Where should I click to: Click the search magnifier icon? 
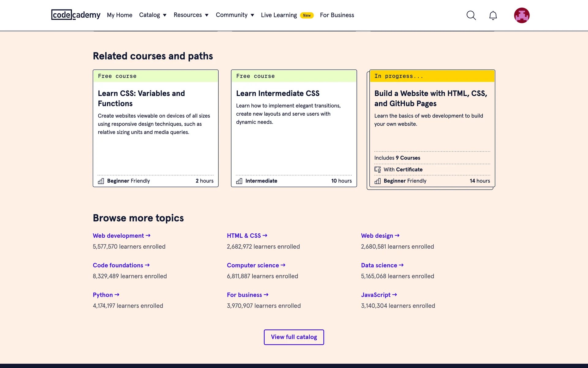(471, 15)
